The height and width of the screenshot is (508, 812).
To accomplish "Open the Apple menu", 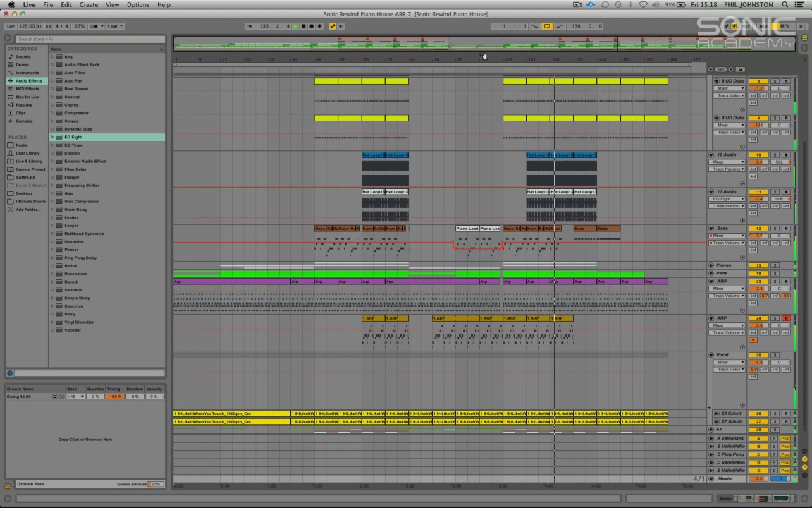I will [11, 5].
